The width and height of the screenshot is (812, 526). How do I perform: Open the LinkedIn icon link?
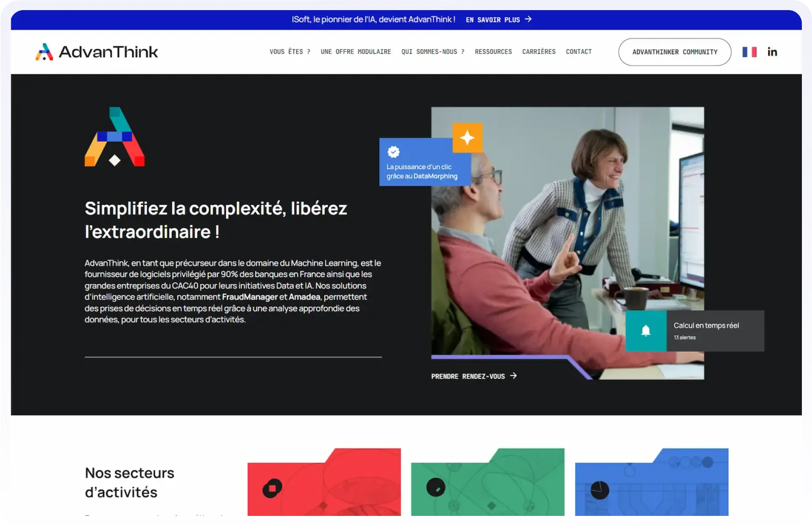pyautogui.click(x=772, y=52)
